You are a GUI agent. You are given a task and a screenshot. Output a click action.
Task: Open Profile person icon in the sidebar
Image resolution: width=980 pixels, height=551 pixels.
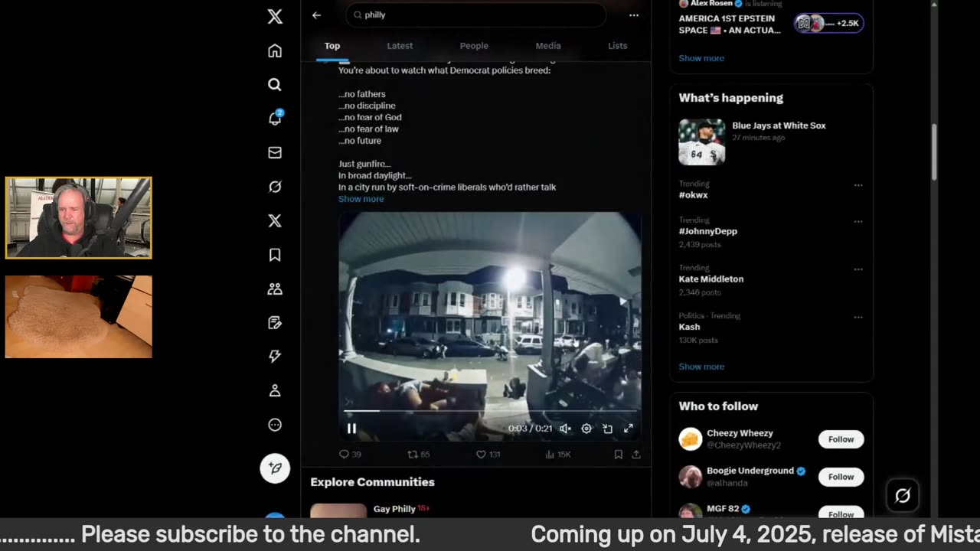click(275, 391)
